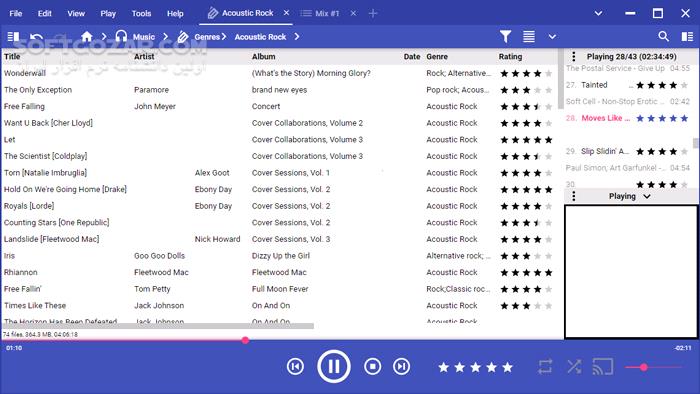
Task: Pause the current playback
Action: tap(334, 367)
